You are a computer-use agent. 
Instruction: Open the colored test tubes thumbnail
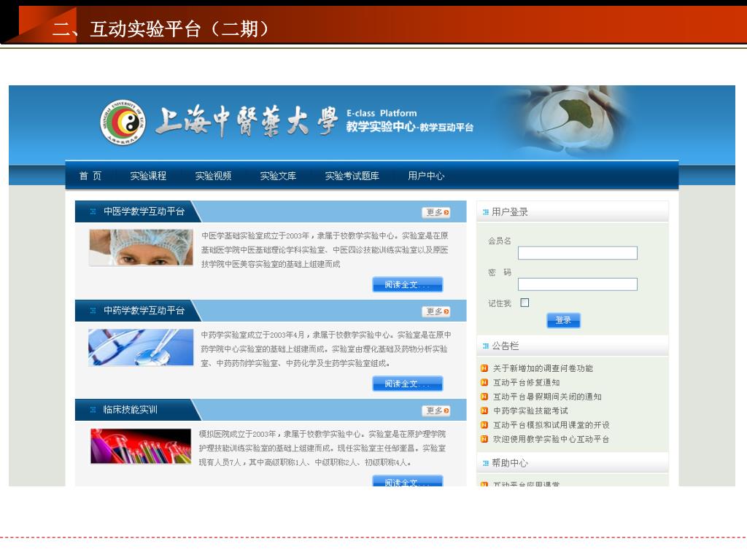click(x=141, y=446)
